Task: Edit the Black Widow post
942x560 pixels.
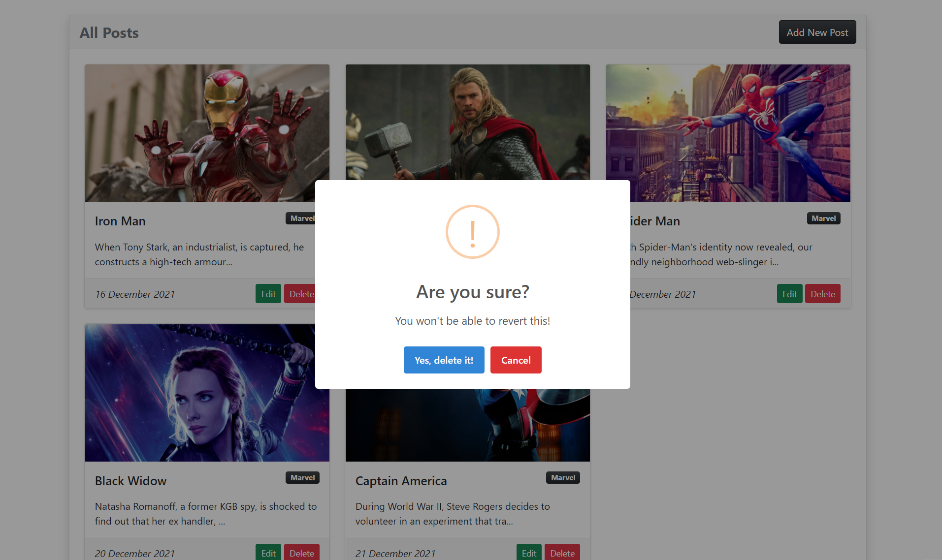Action: click(268, 553)
